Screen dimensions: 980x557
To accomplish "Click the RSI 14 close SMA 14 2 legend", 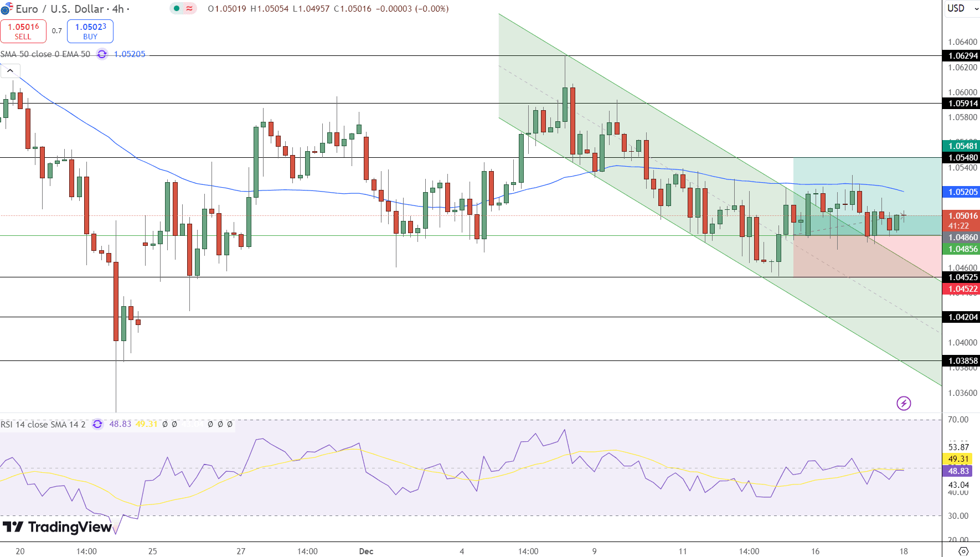I will [43, 425].
